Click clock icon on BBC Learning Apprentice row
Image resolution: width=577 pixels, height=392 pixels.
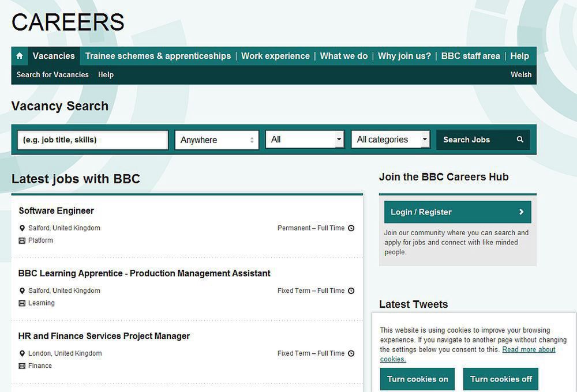click(351, 291)
